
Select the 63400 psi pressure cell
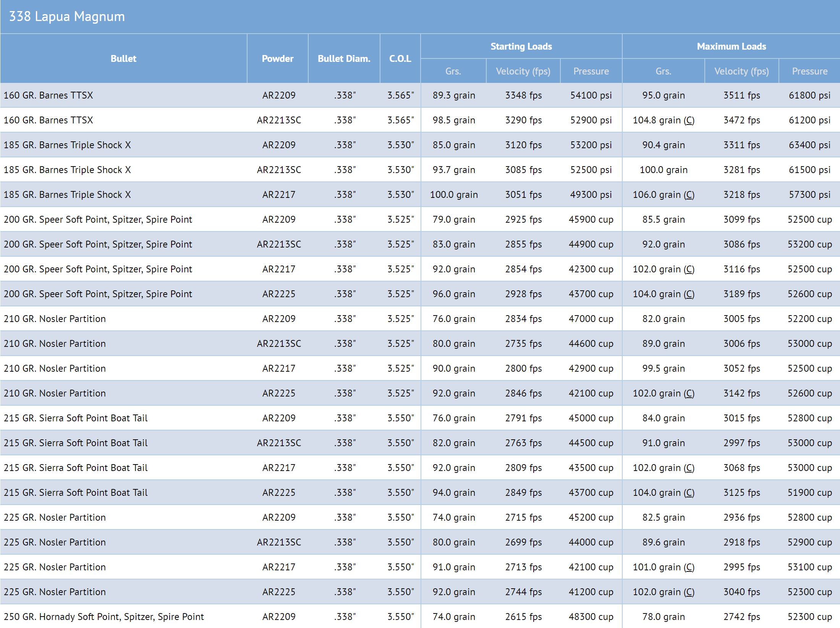tap(810, 145)
